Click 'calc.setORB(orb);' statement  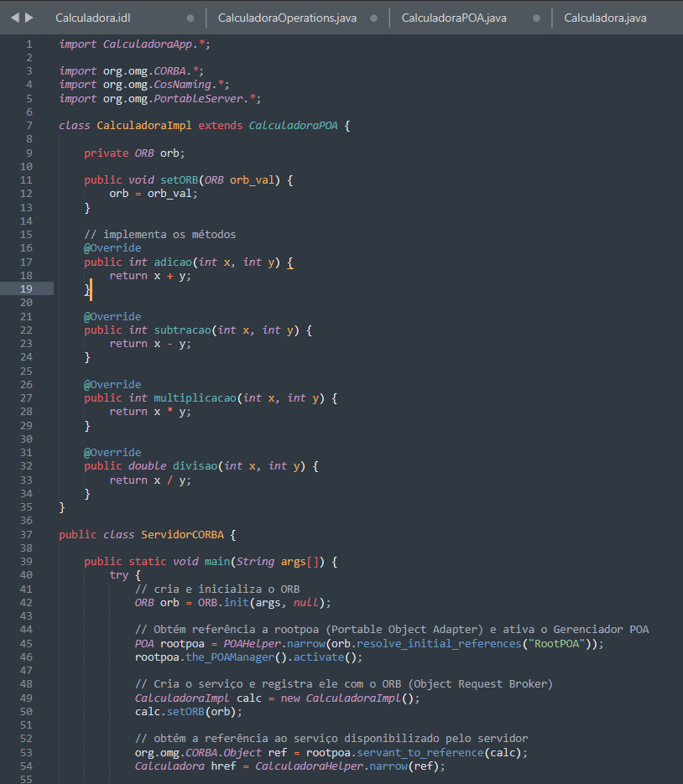[x=189, y=712]
